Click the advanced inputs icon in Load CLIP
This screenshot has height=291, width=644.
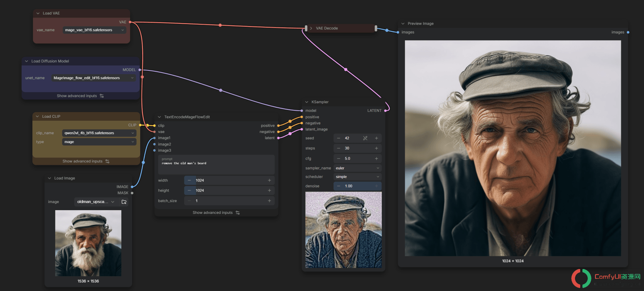tap(107, 161)
